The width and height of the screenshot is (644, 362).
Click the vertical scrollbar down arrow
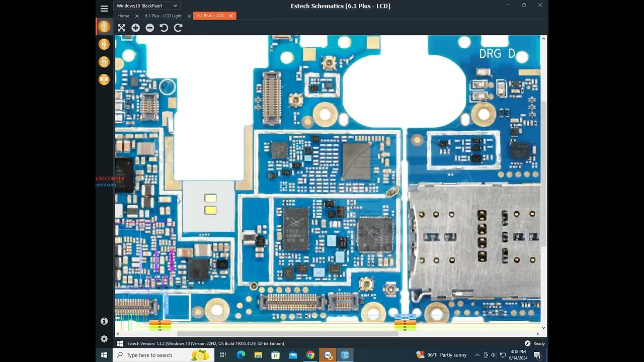(x=544, y=328)
